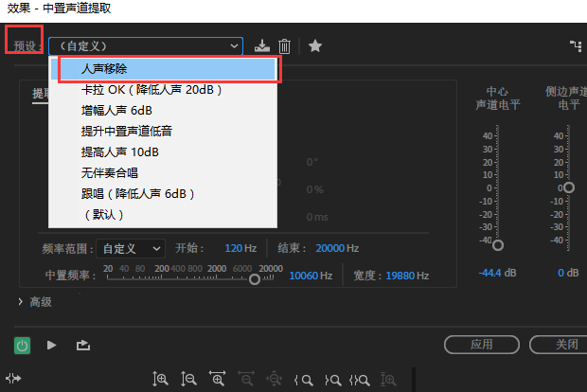This screenshot has width=587, height=392.
Task: Expand the 高级 section
Action: point(21,302)
